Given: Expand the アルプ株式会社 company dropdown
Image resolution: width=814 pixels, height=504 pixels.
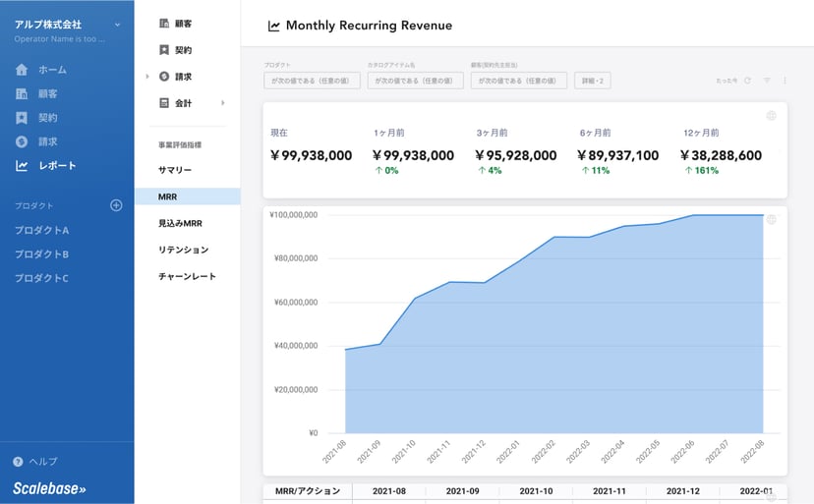Looking at the screenshot, I should pyautogui.click(x=118, y=25).
